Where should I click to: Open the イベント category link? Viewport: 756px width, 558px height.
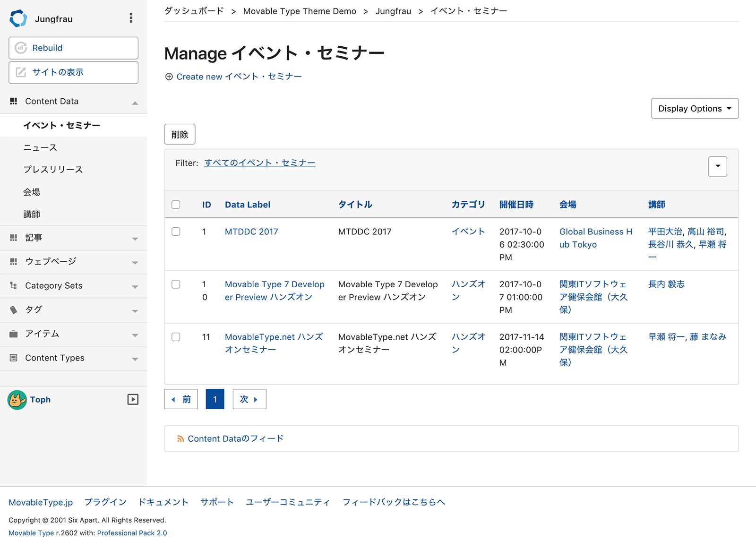point(468,232)
